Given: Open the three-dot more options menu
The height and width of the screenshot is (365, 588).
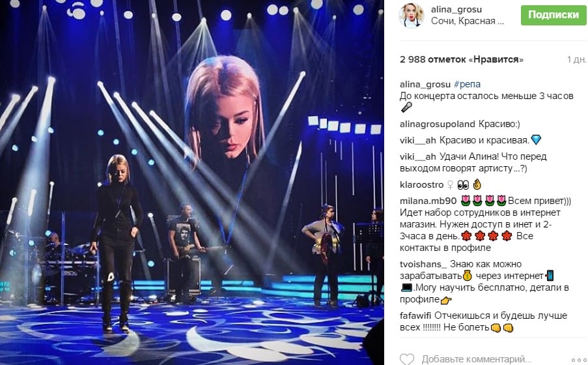Looking at the screenshot, I should [x=579, y=360].
